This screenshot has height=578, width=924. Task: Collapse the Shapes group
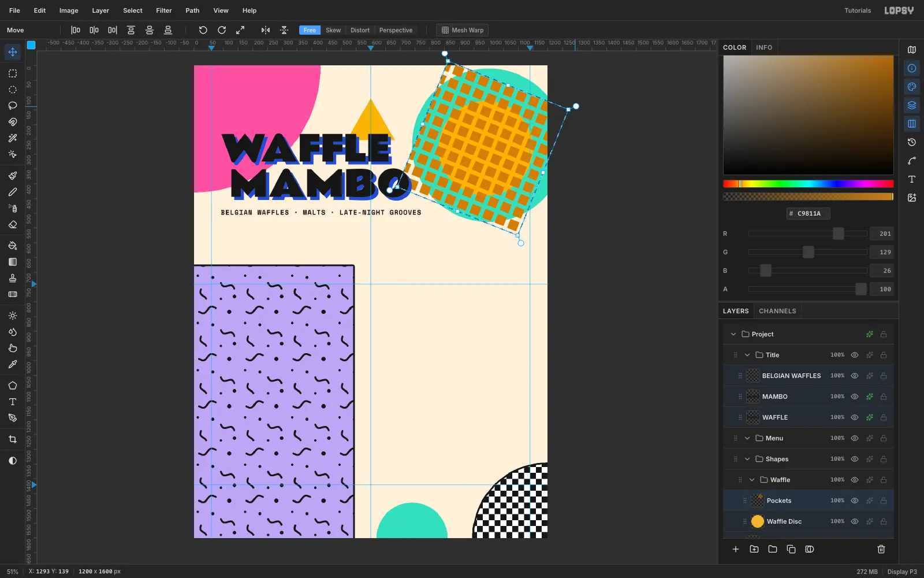coord(747,459)
